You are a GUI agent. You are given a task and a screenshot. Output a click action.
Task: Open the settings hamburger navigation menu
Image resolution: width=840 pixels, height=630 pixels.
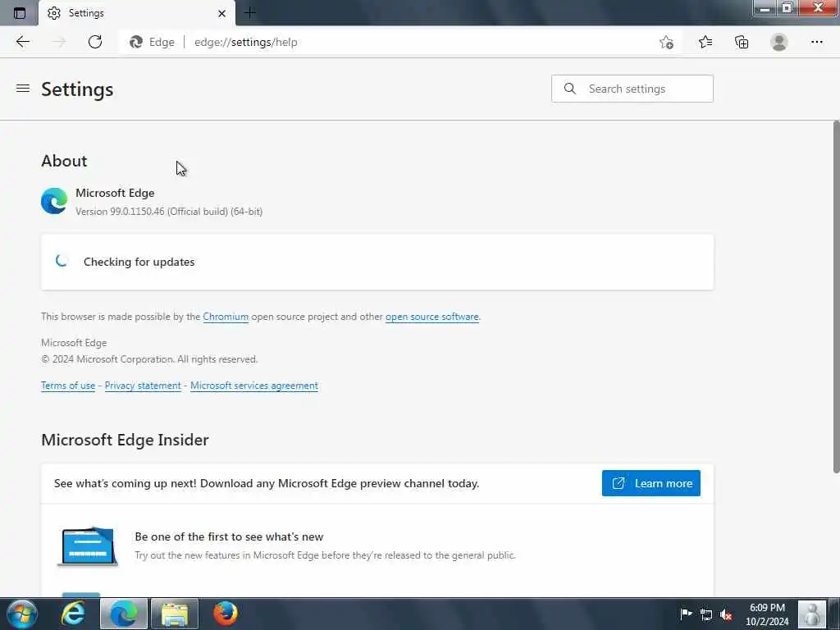22,88
